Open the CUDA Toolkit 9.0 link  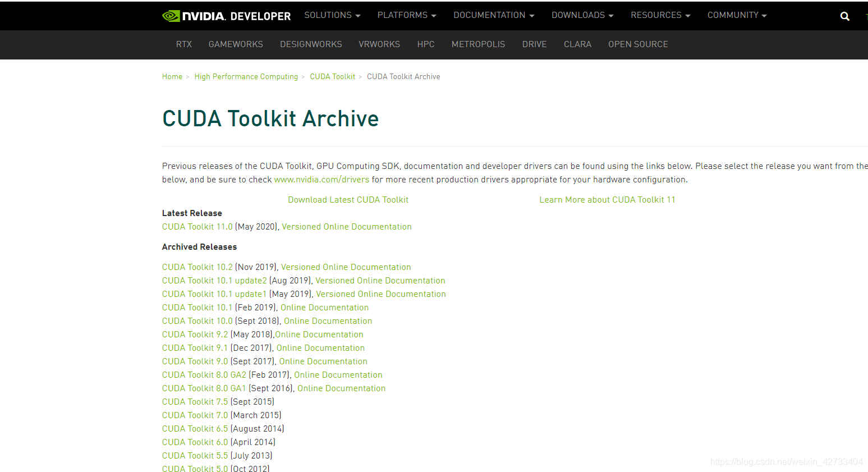(x=195, y=361)
